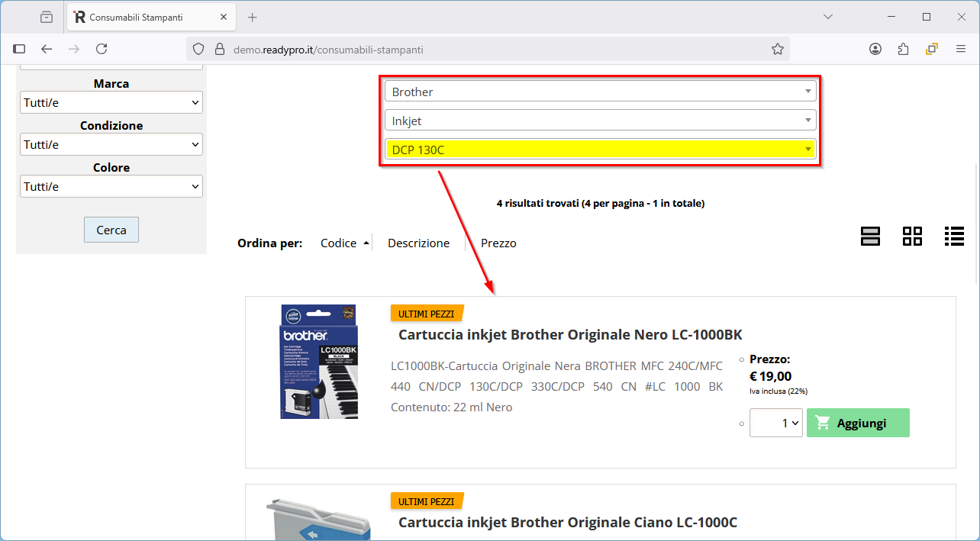Open the Firefox hamburger menu
Screen dimensions: 980x541
(x=961, y=49)
